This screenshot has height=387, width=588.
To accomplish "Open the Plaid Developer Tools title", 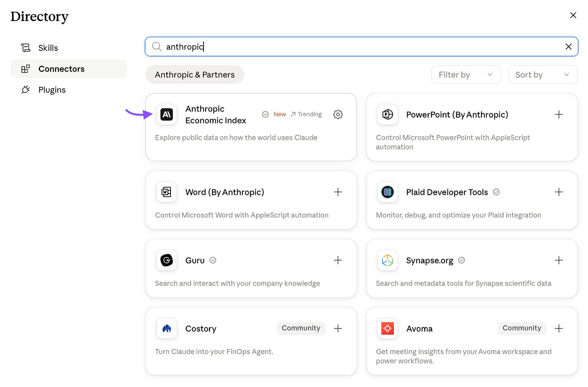I will pyautogui.click(x=447, y=192).
